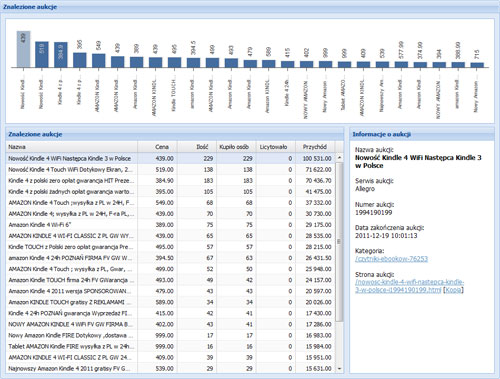
Task: Open the /czytniki-ebookow-76253 category link
Action: click(391, 259)
